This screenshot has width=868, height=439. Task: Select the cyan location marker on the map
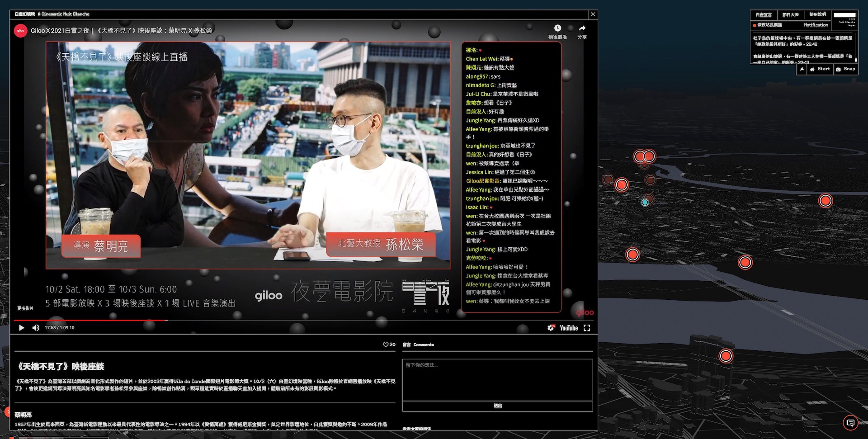pos(645,203)
